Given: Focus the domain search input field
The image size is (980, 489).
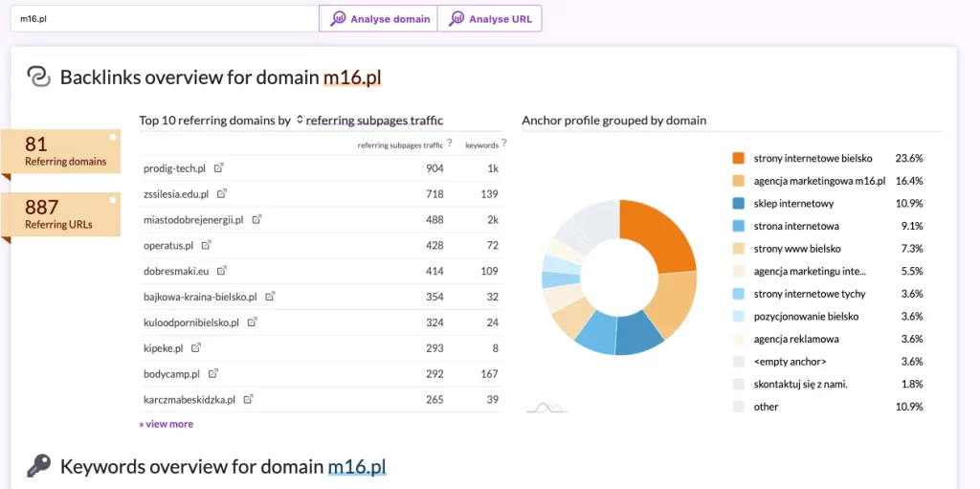Looking at the screenshot, I should pos(165,18).
